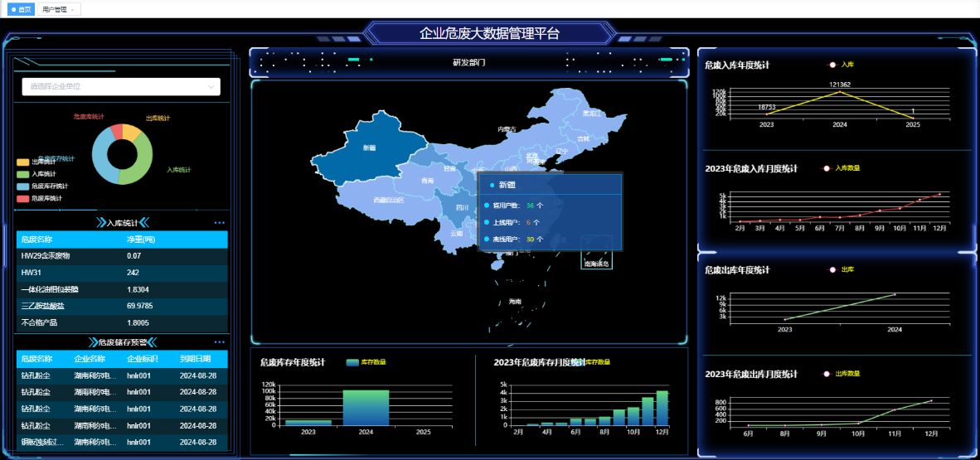Image resolution: width=980 pixels, height=460 pixels.
Task: Click the dropdown arrow in enterprise selector
Action: coord(211,86)
